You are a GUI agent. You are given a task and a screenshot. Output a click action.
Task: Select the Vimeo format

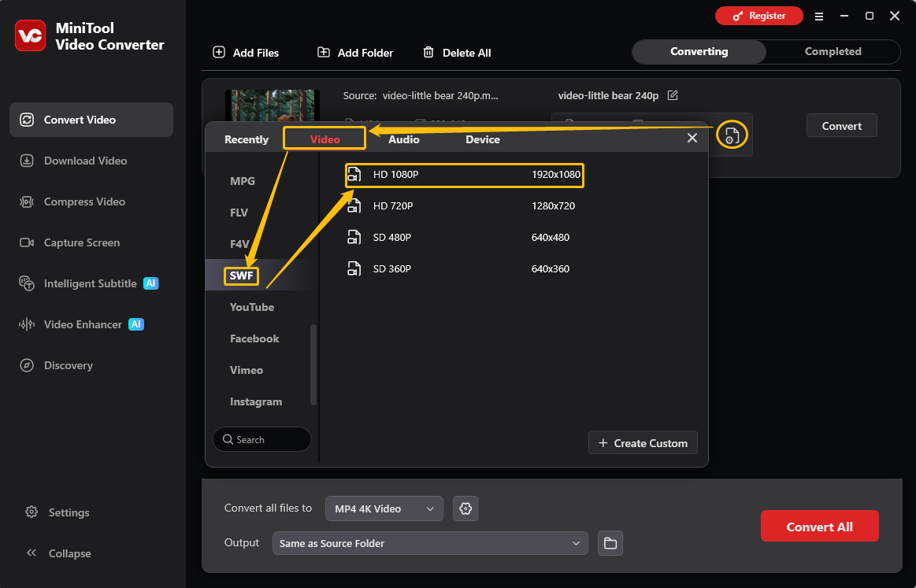[247, 370]
